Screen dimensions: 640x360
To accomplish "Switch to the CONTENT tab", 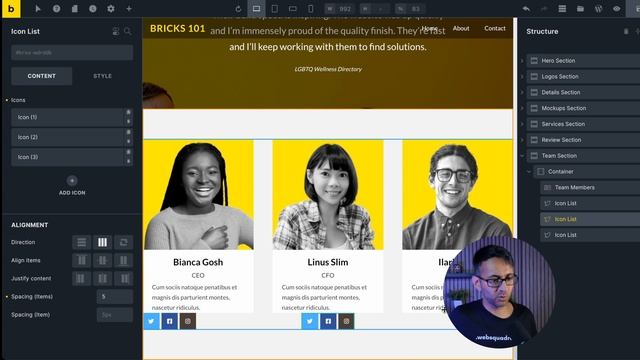I will tap(42, 76).
